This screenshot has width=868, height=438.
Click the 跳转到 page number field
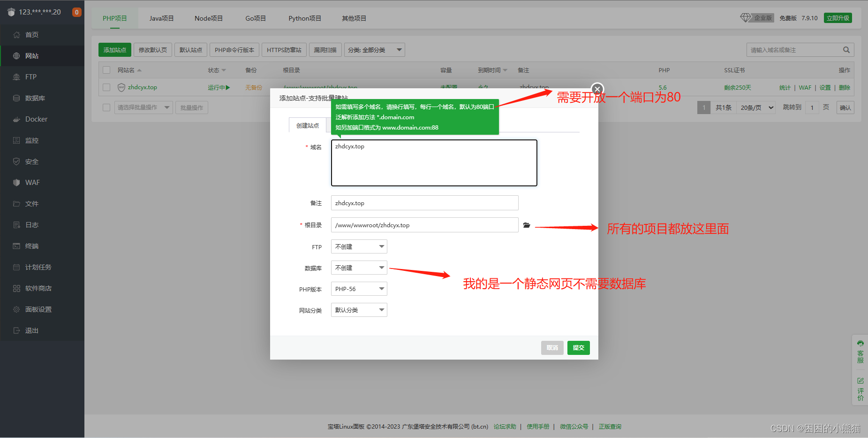point(812,108)
